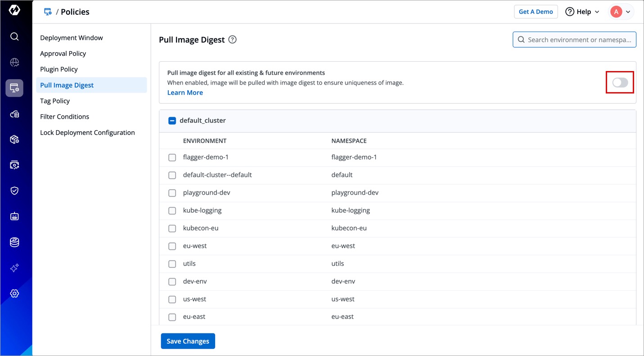Check the flagger-demo-1 environment checkbox
The width and height of the screenshot is (644, 356).
172,157
